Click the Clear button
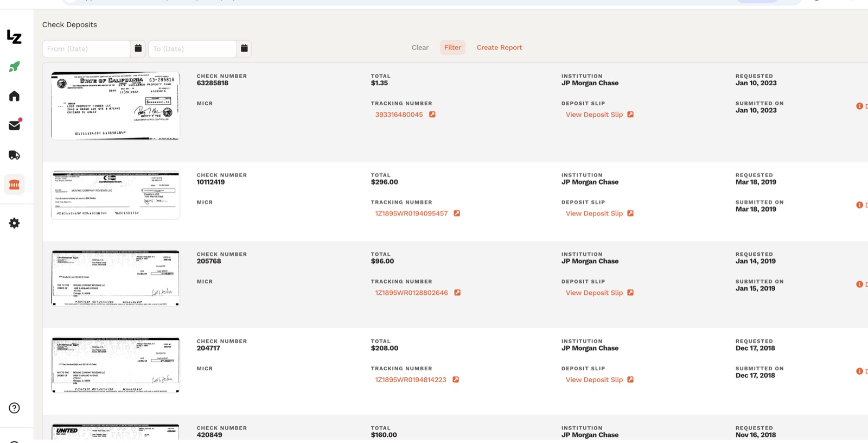Screen dimensions: 868x443 420,47
